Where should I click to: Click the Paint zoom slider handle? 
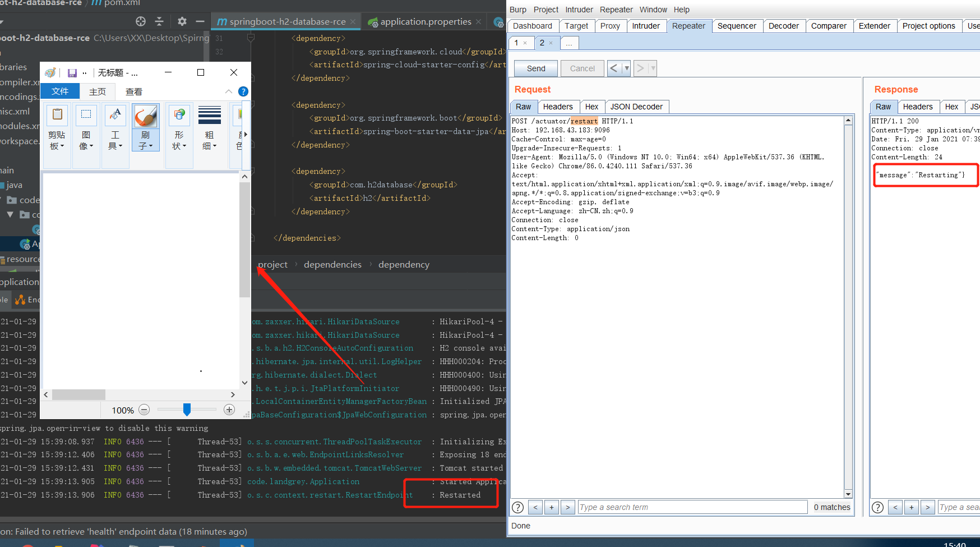coord(187,410)
